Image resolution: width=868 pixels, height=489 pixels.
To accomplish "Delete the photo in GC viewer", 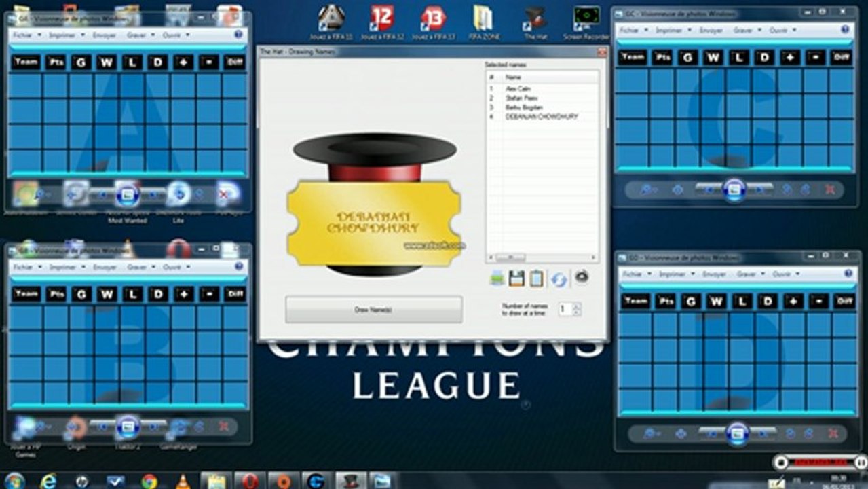I will 829,190.
